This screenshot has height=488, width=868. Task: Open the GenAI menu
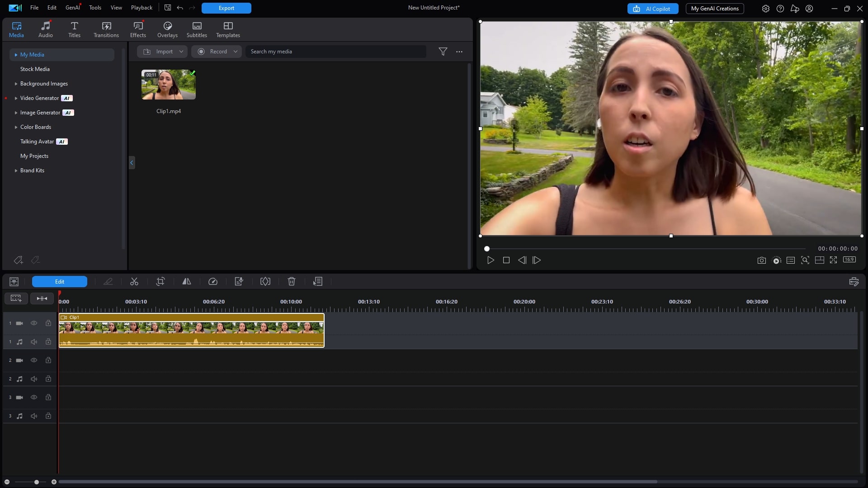pyautogui.click(x=72, y=7)
